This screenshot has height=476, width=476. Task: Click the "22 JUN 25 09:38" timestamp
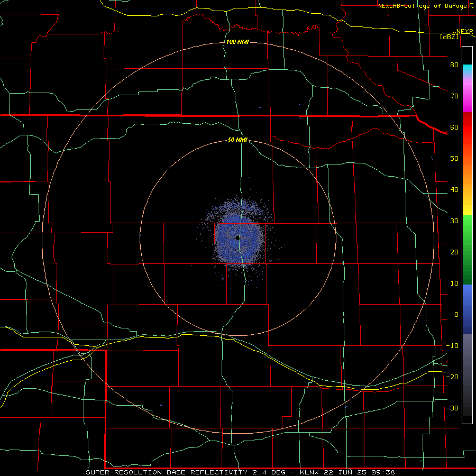point(359,472)
